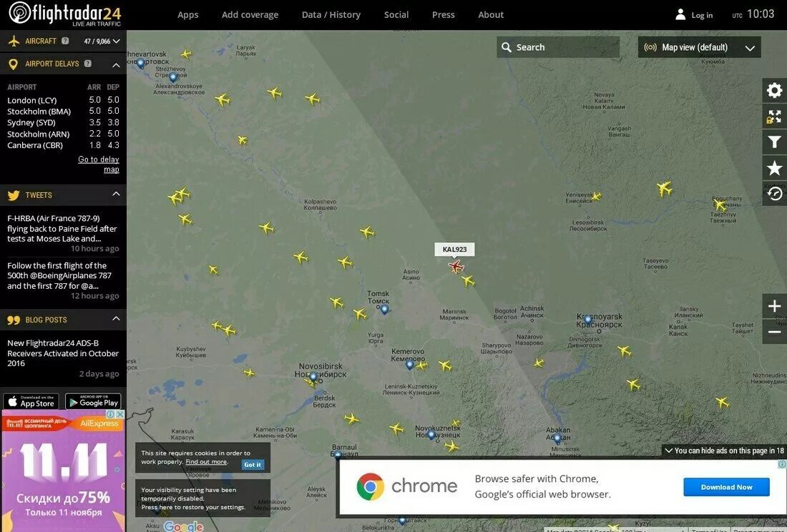
Task: Click the Kemerovo airport pin
Action: tap(409, 365)
